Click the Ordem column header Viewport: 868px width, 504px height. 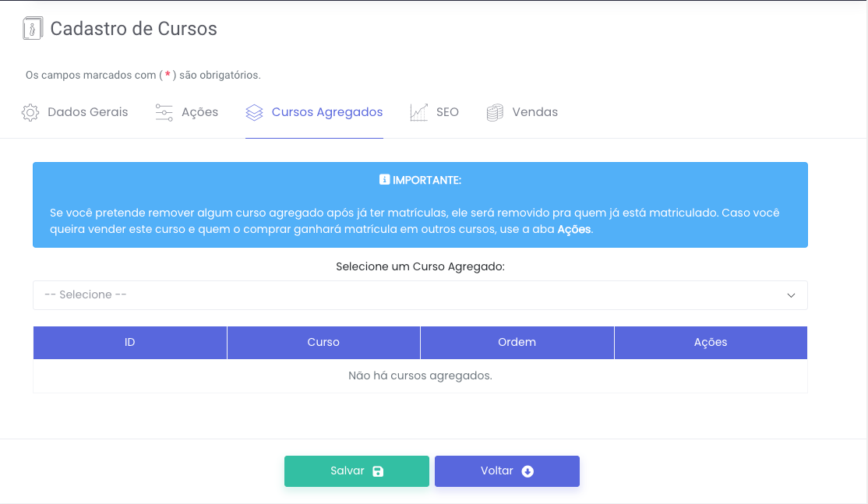click(x=517, y=343)
